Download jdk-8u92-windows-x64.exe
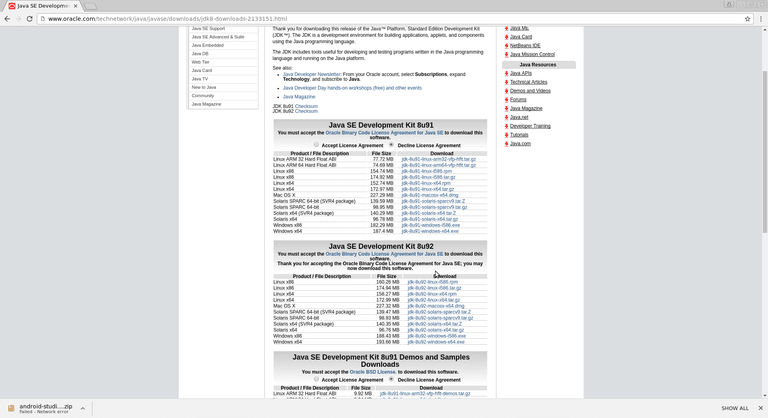 pyautogui.click(x=436, y=342)
